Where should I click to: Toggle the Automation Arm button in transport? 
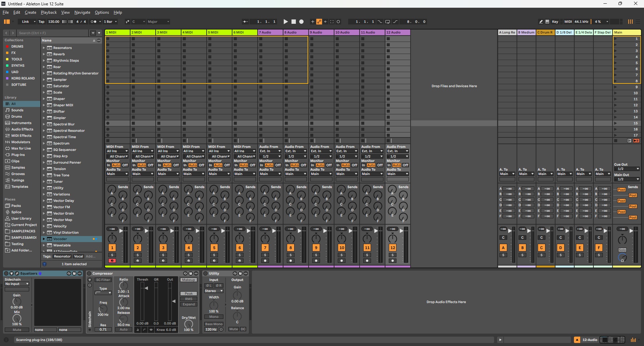(319, 21)
